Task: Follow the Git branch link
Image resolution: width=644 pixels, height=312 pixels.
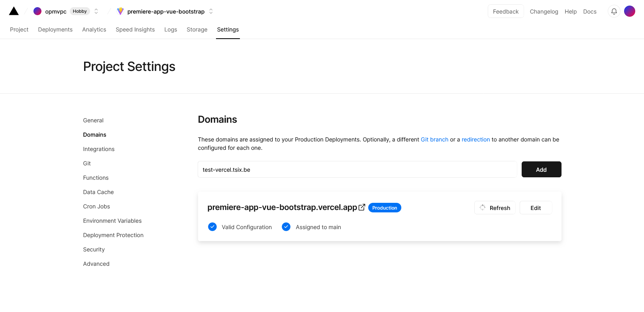Action: 434,139
